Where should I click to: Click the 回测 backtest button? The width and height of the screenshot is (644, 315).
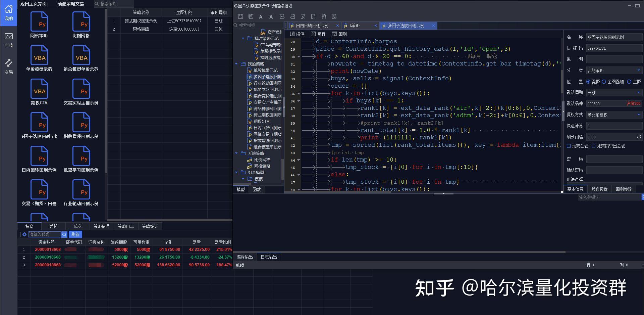(339, 34)
